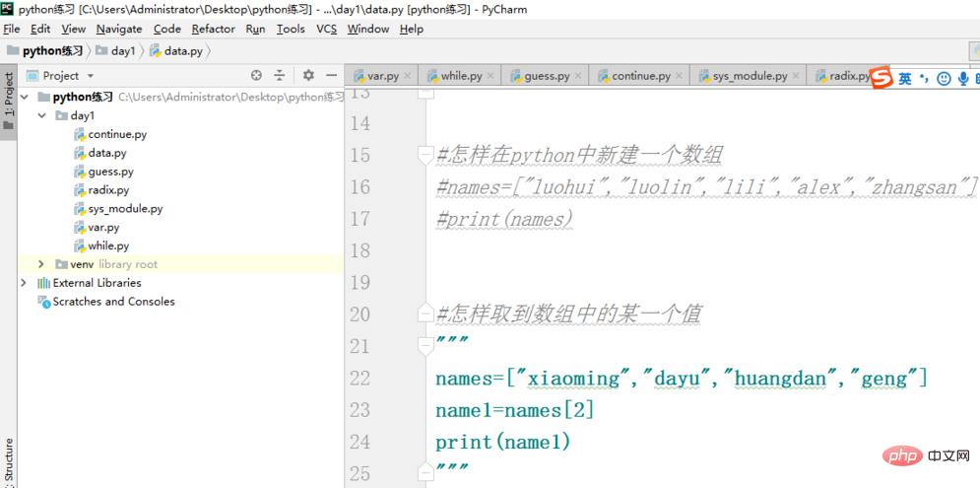Click the PyCharm app icon in title bar
The height and width of the screenshot is (488, 980).
(x=8, y=9)
